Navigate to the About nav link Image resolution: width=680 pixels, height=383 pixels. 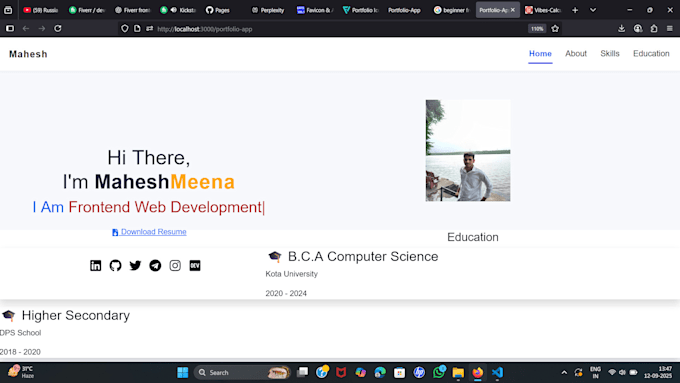click(575, 54)
